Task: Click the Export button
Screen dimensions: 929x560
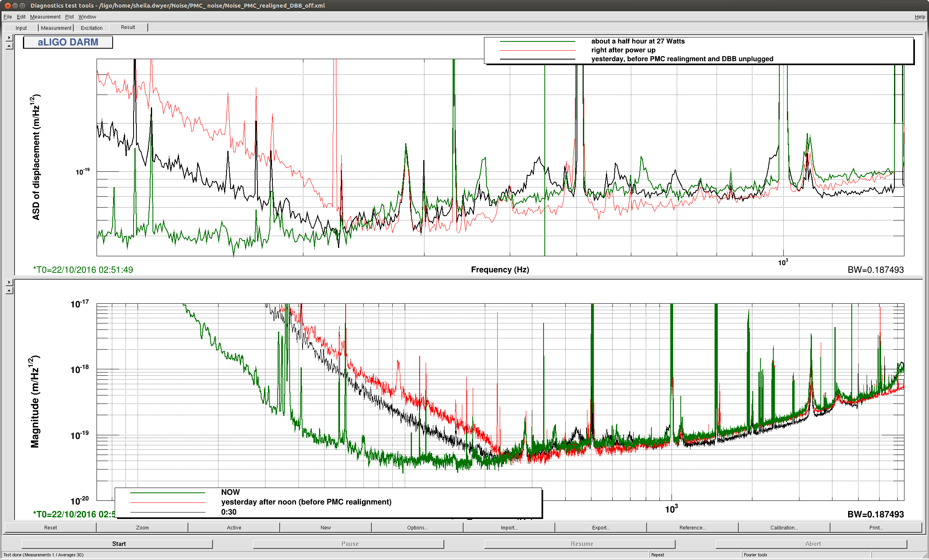Action: click(x=601, y=527)
